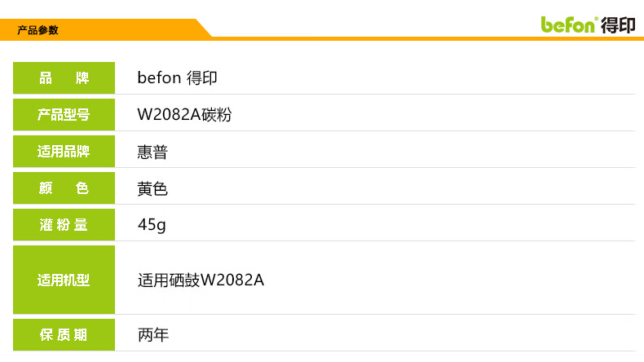Click the slanted end of orange header tab
The width and height of the screenshot is (644, 362).
coord(202,29)
